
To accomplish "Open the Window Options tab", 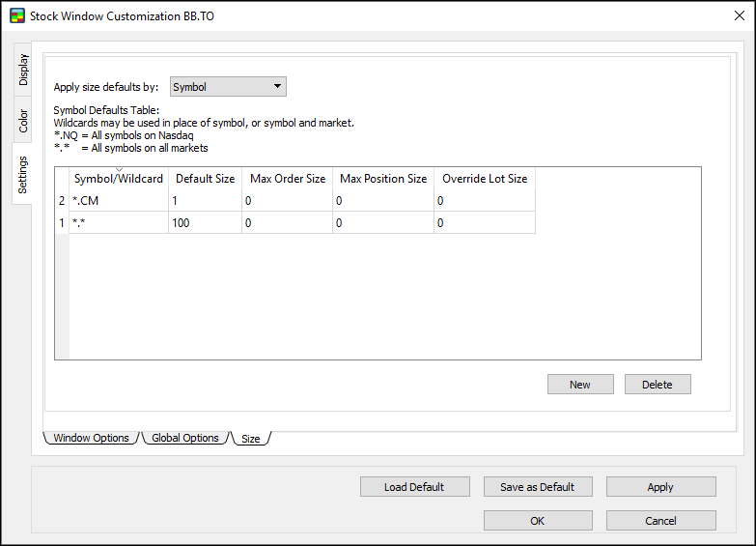I will point(91,438).
